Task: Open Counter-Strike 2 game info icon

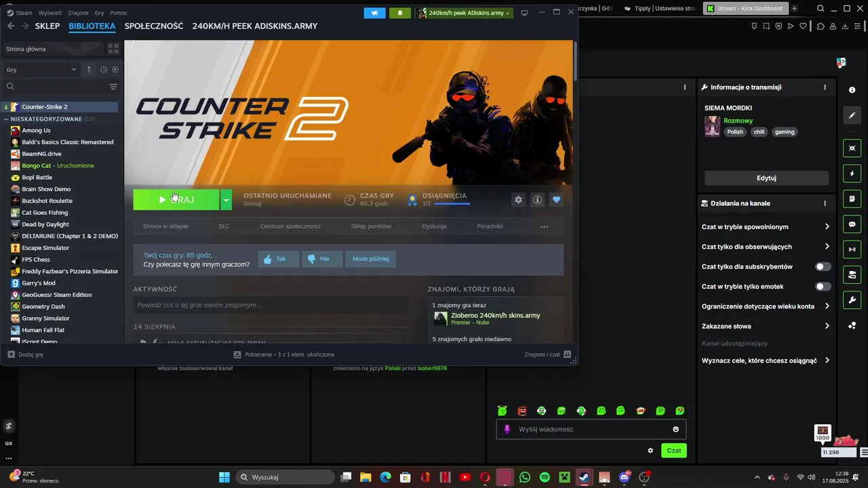Action: coord(538,200)
